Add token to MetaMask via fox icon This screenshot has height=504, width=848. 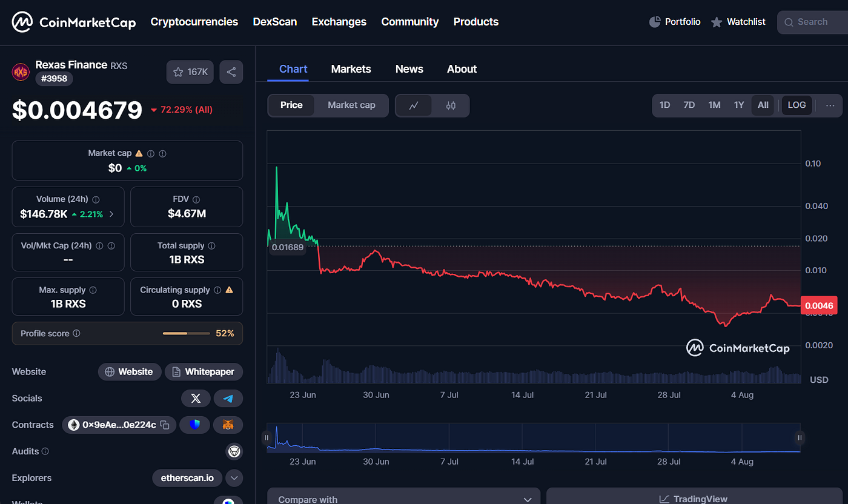point(228,425)
